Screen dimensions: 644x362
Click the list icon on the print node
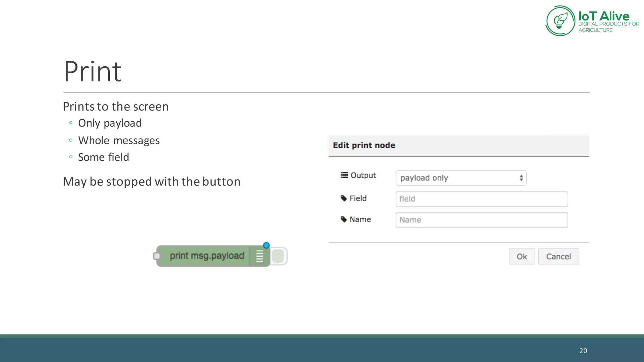pos(259,256)
